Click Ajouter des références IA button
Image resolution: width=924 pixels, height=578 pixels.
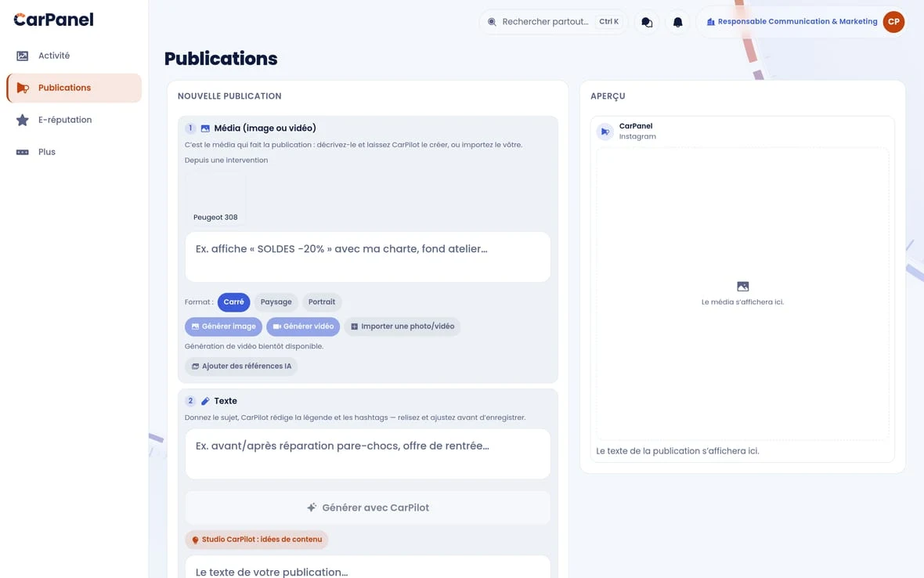click(241, 367)
